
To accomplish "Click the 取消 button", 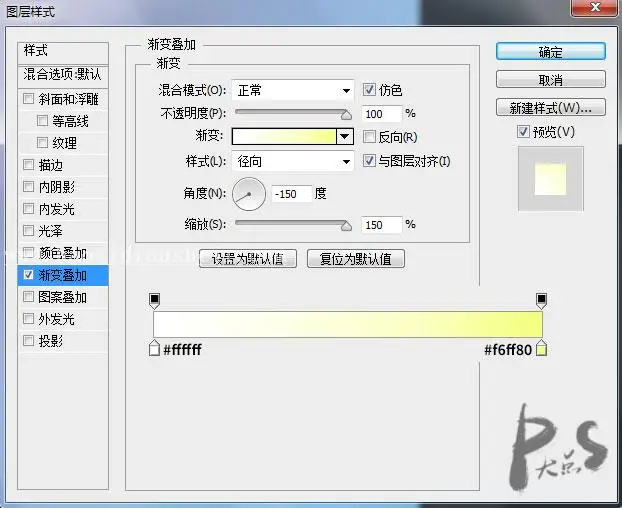I will tap(551, 79).
